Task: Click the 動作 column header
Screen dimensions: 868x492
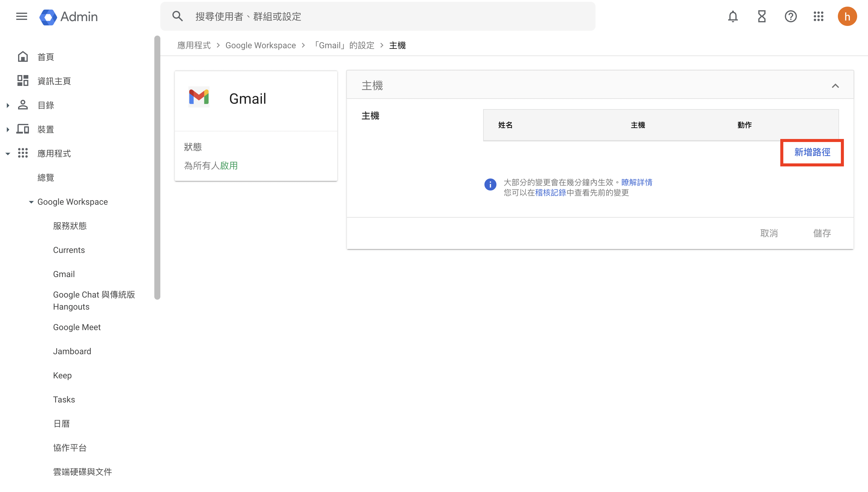Action: pos(744,125)
